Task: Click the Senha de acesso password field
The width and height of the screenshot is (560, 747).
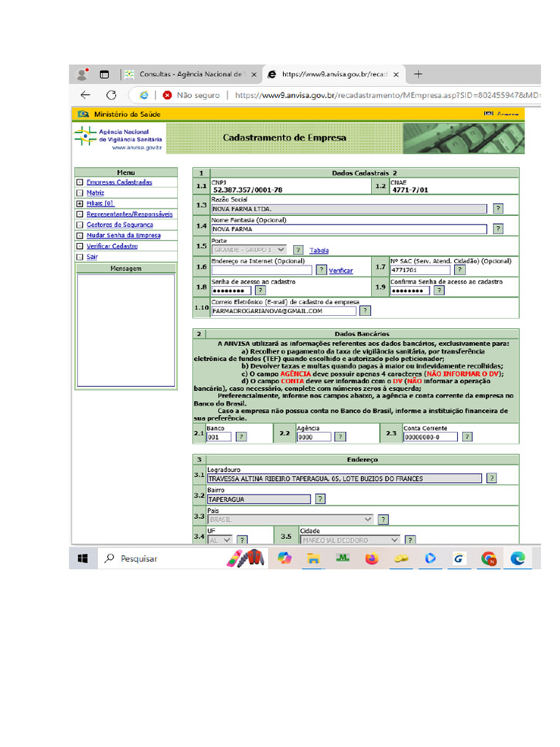Action: point(231,290)
